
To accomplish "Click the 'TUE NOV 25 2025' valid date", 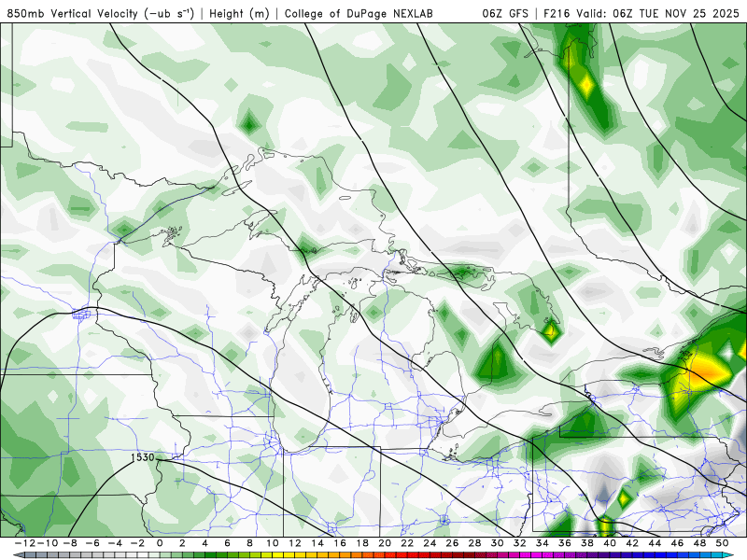I will [690, 13].
